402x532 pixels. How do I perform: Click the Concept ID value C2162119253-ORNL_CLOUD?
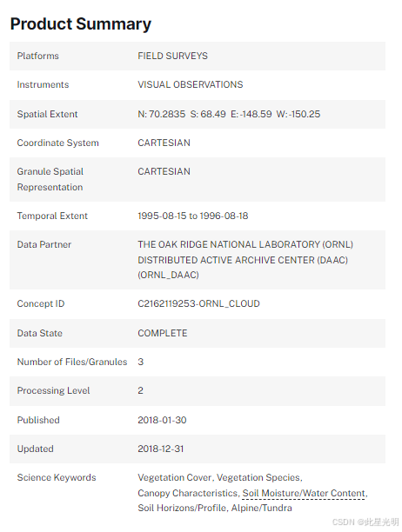198,303
